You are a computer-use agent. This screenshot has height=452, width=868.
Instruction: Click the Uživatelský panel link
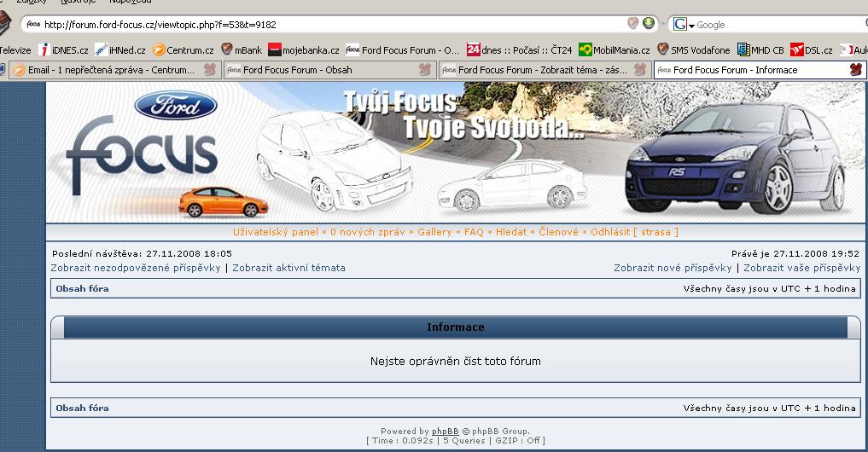coord(275,232)
